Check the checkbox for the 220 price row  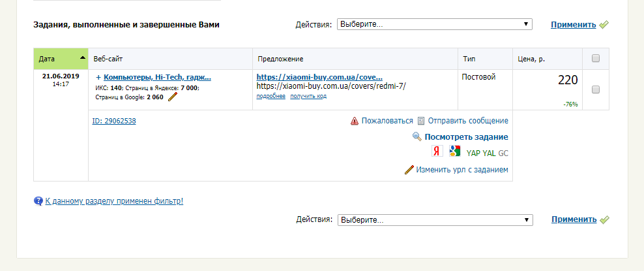coord(595,89)
